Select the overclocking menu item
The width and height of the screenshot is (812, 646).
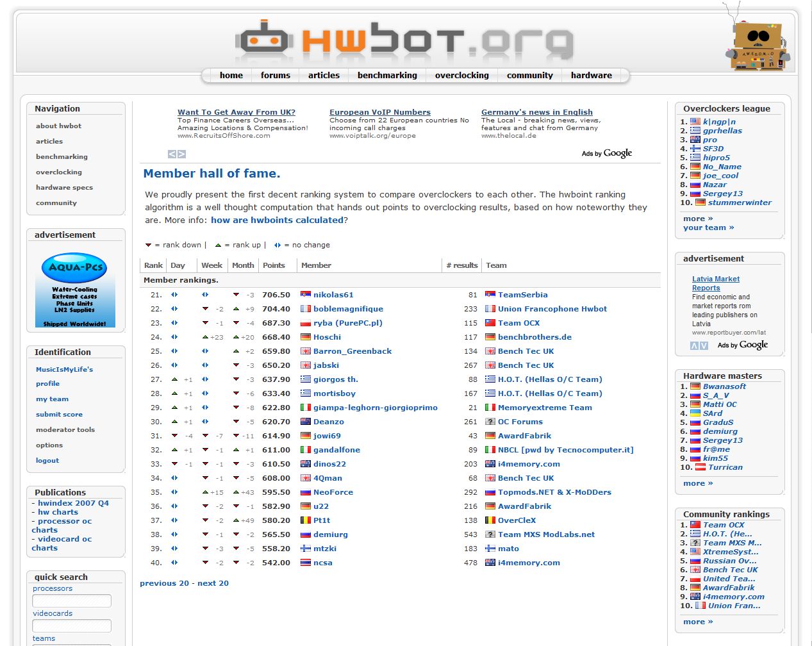(462, 75)
